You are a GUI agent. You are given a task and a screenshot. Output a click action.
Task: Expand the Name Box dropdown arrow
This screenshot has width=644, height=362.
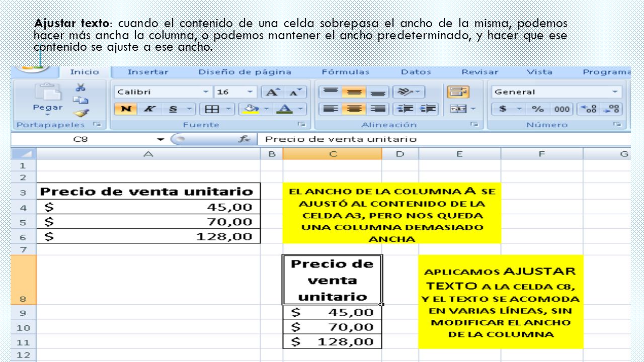(x=161, y=139)
